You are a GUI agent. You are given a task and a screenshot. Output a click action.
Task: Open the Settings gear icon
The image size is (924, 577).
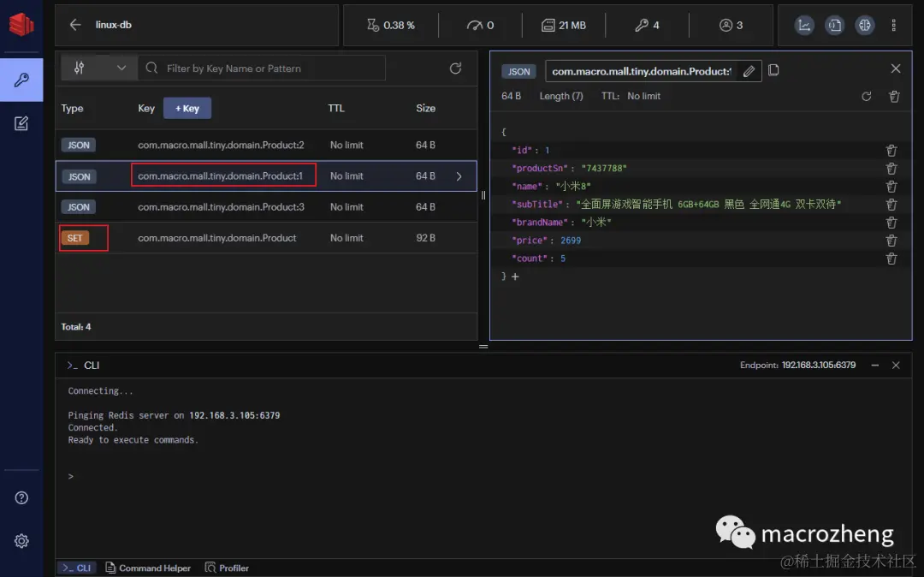(x=21, y=541)
